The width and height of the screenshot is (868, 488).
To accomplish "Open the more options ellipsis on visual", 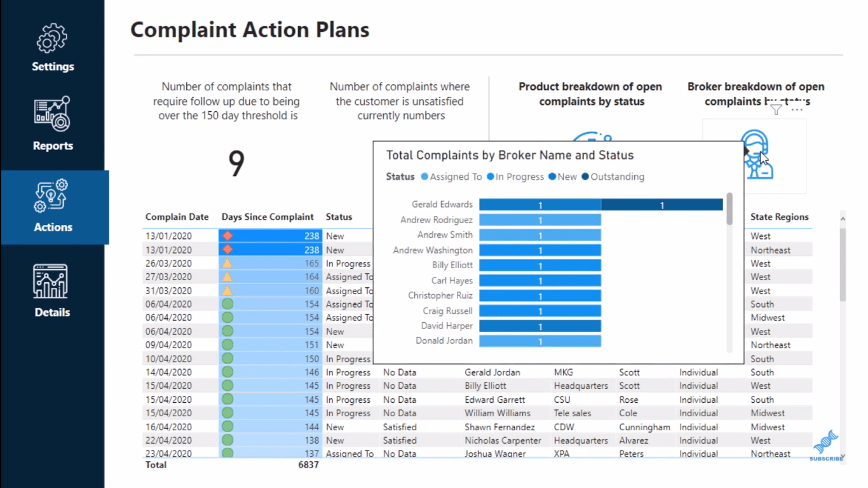I will pos(797,110).
